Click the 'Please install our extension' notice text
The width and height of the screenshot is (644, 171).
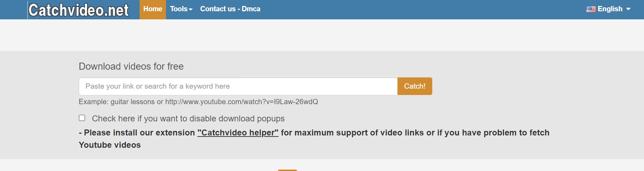(137, 133)
